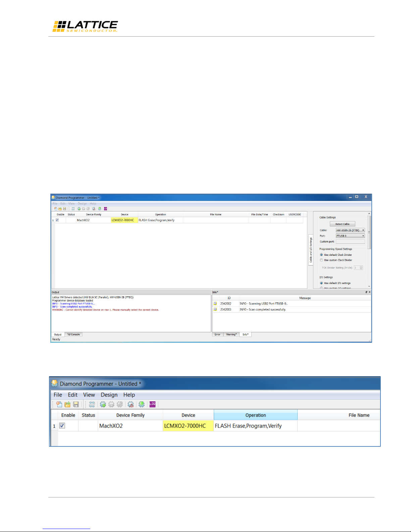Screen dimensions: 411x532
Task: Click the Open folder icon in the enlarged toolbar
Action: click(x=67, y=404)
